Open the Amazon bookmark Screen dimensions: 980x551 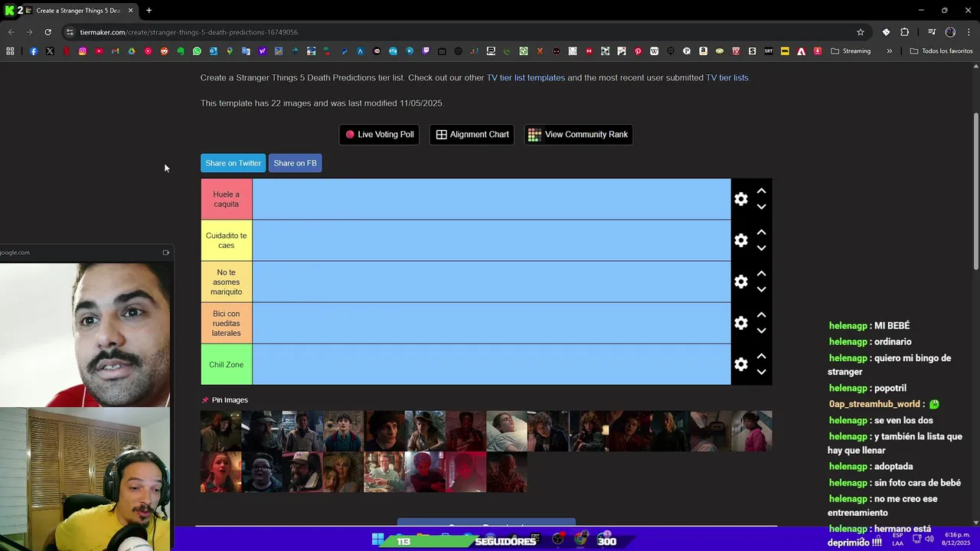703,51
